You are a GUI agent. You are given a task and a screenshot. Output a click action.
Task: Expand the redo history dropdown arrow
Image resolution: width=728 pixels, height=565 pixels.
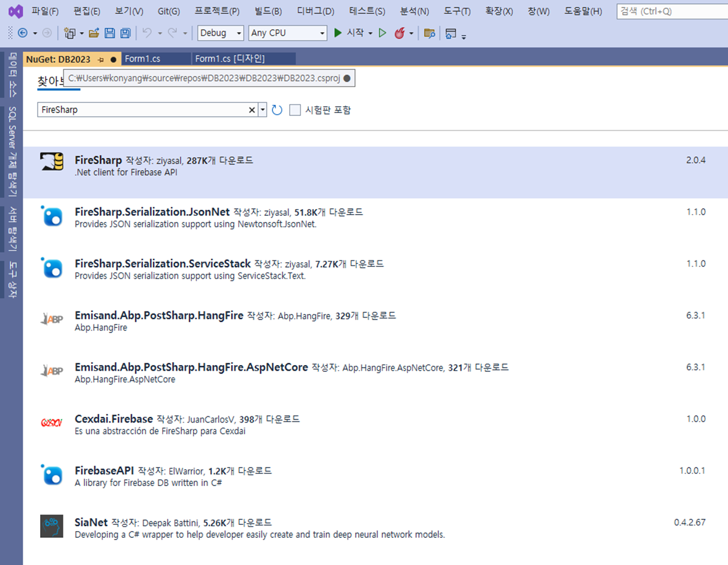185,33
